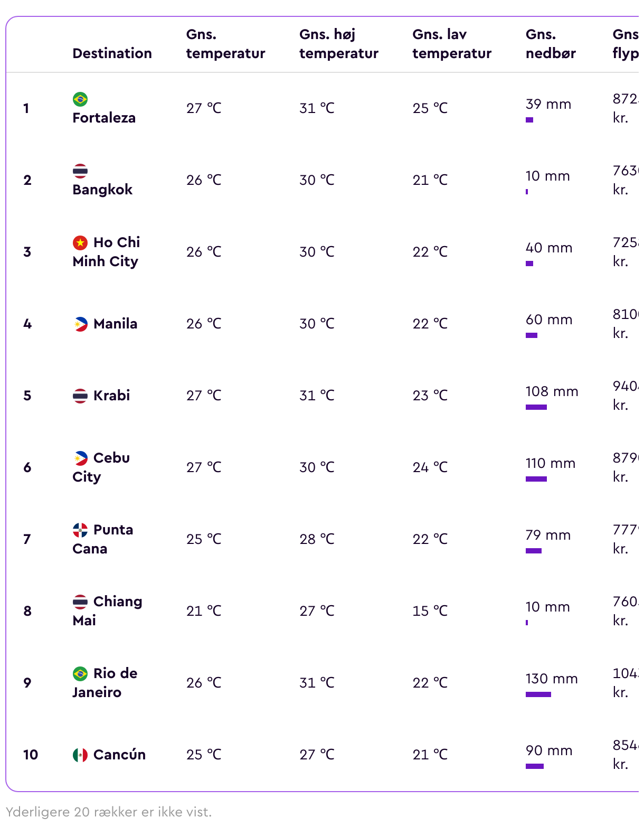Open the Bangkok destination link
The width and height of the screenshot is (644, 827).
tap(102, 190)
